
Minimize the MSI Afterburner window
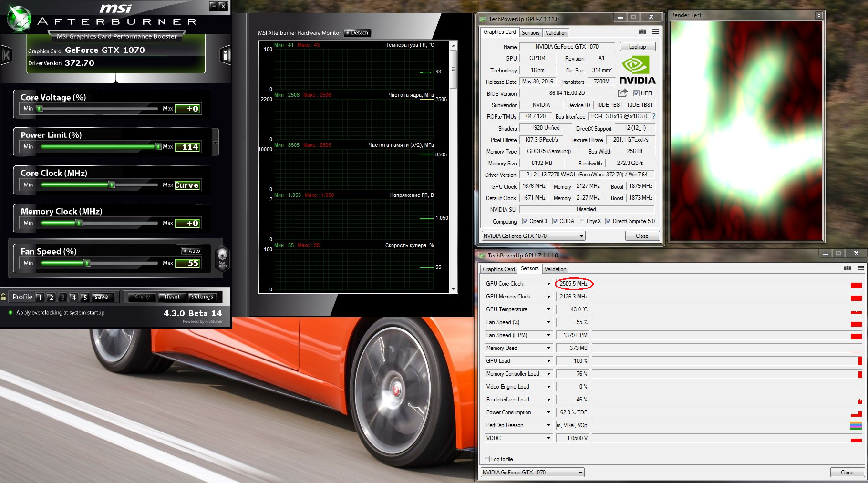(214, 6)
